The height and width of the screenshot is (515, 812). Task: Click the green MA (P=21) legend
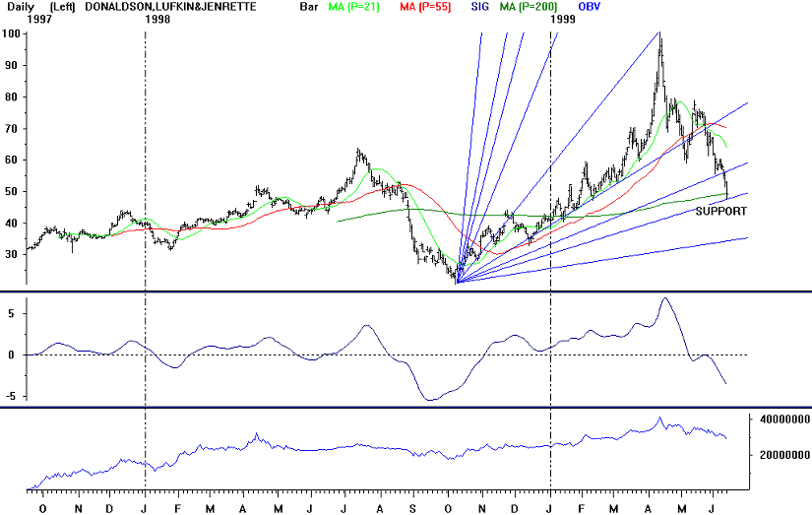click(x=353, y=7)
